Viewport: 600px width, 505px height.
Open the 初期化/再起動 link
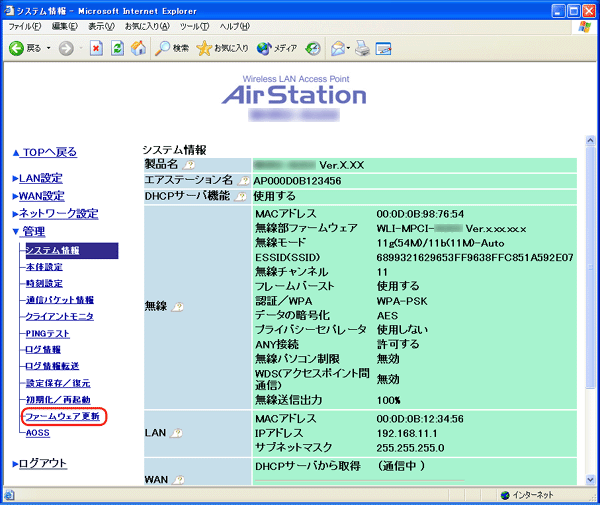coord(58,400)
